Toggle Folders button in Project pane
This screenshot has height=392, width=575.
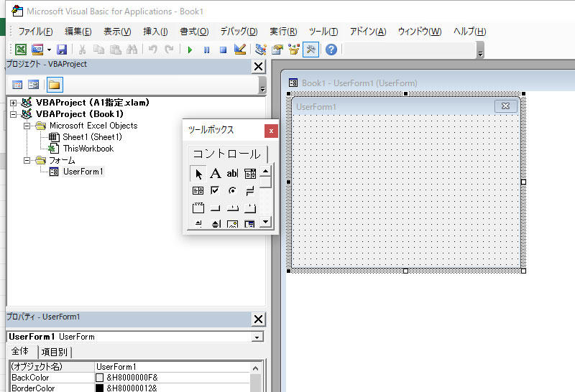(x=55, y=85)
